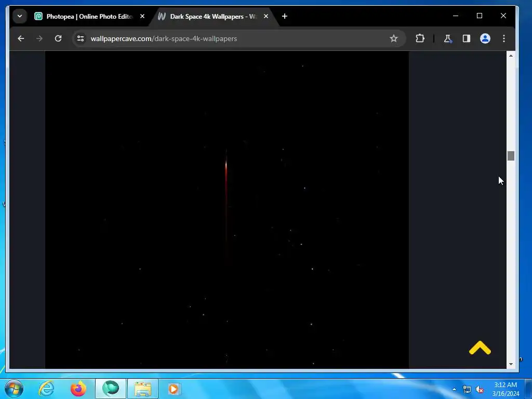
Task: Click the dark space wallpaper image
Action: 227,210
